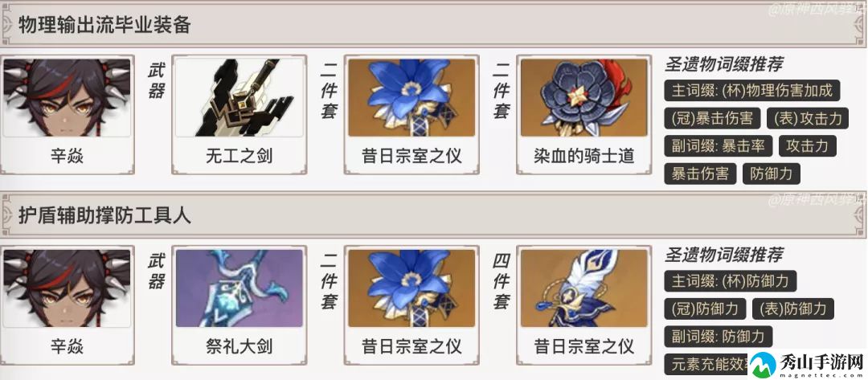The width and height of the screenshot is (868, 380).
Task: Click the (冠)防御力 tag
Action: (705, 308)
